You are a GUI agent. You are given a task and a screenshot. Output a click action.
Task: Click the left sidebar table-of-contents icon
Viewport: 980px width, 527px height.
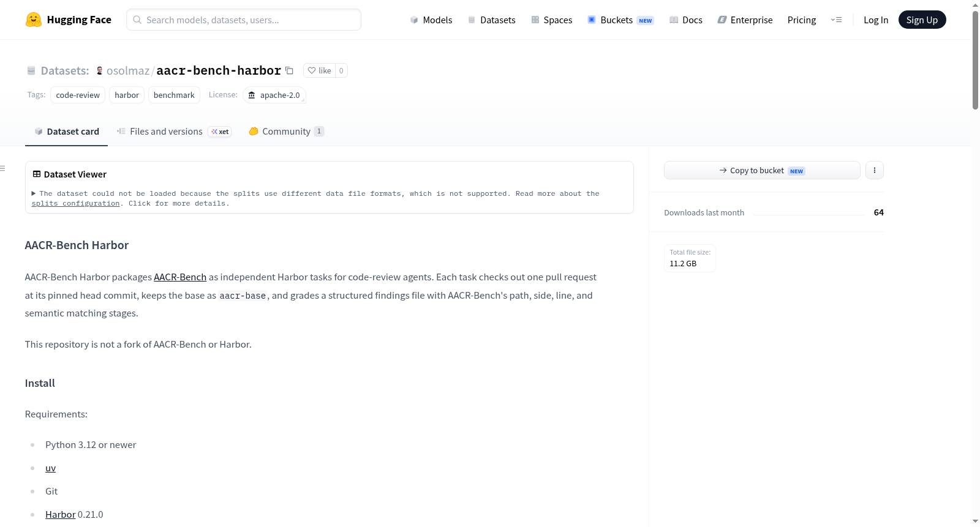(3, 168)
